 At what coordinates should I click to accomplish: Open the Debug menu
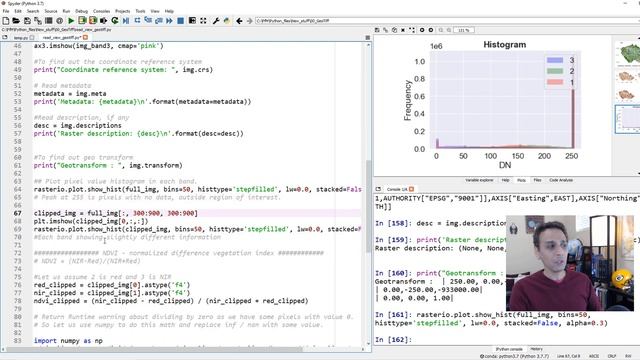coord(81,11)
